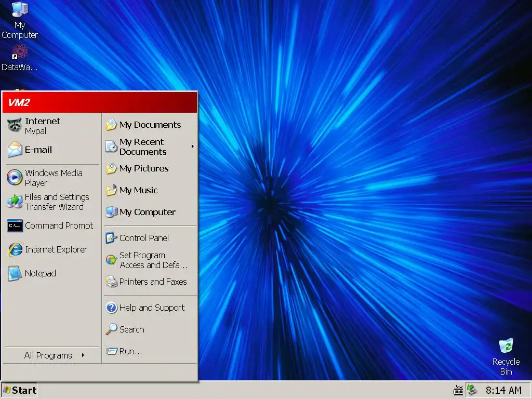The width and height of the screenshot is (532, 399).
Task: Open Printers and Faxes icon
Action: click(111, 282)
